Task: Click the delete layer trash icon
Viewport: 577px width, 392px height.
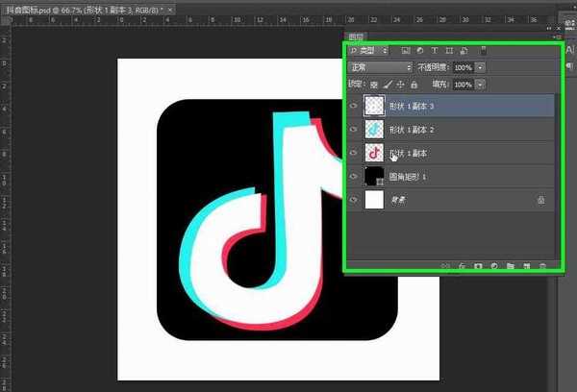Action: [542, 265]
